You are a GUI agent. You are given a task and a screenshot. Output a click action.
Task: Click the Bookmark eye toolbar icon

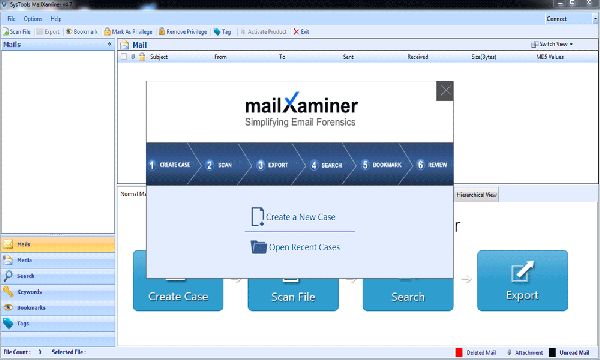(x=69, y=31)
